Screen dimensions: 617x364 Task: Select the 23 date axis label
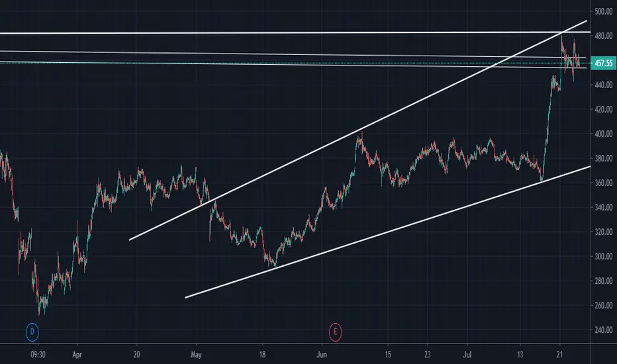tap(428, 355)
